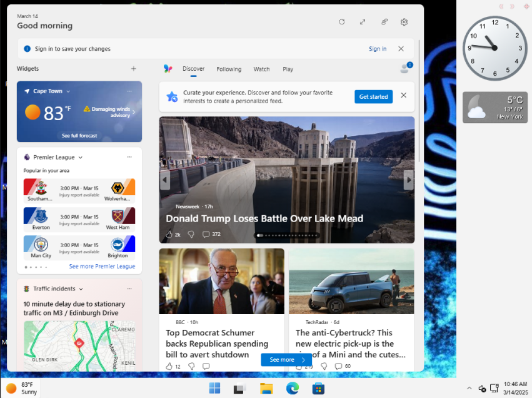The image size is (532, 398).
Task: Click the Copilot colorful logo icon
Action: pos(168,69)
